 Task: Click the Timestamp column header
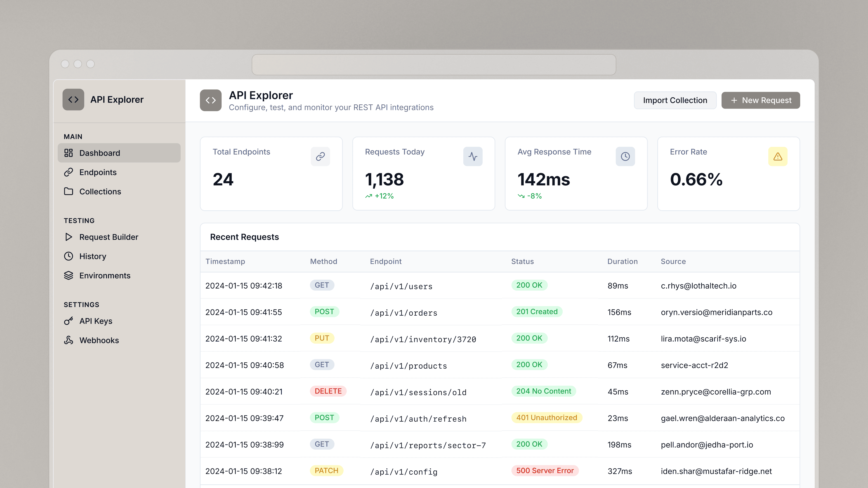(x=225, y=261)
